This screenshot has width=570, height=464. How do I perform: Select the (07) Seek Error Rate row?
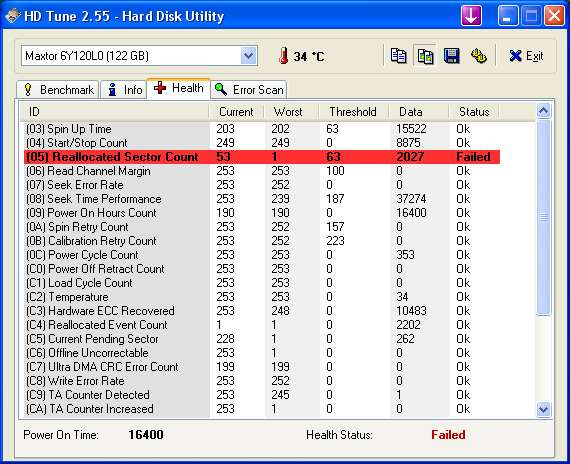click(x=262, y=185)
